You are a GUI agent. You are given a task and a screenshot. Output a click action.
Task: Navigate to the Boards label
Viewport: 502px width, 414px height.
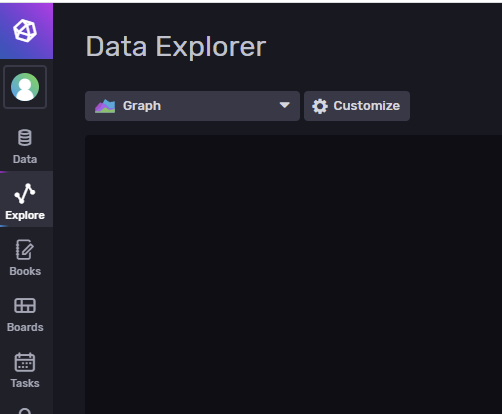pos(25,327)
